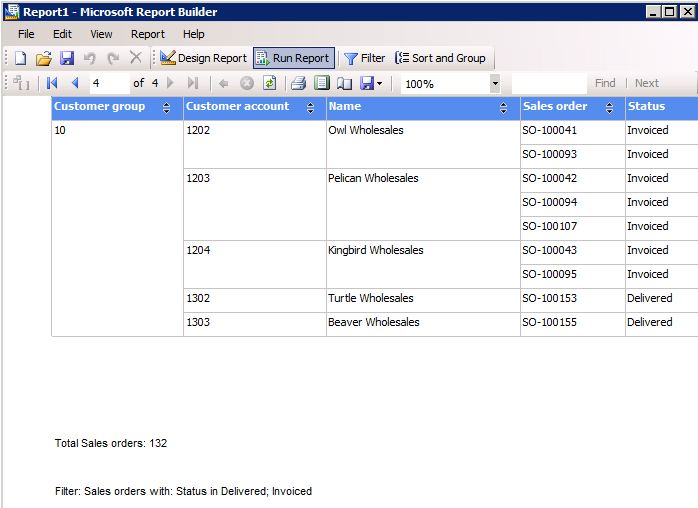
Task: Sort by Name column arrows
Action: click(503, 107)
